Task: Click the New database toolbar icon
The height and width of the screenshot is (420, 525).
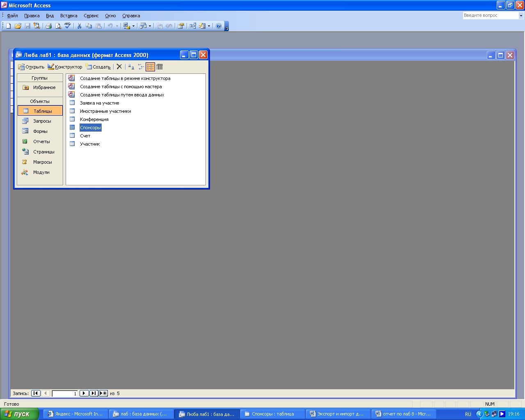Action: (x=8, y=26)
